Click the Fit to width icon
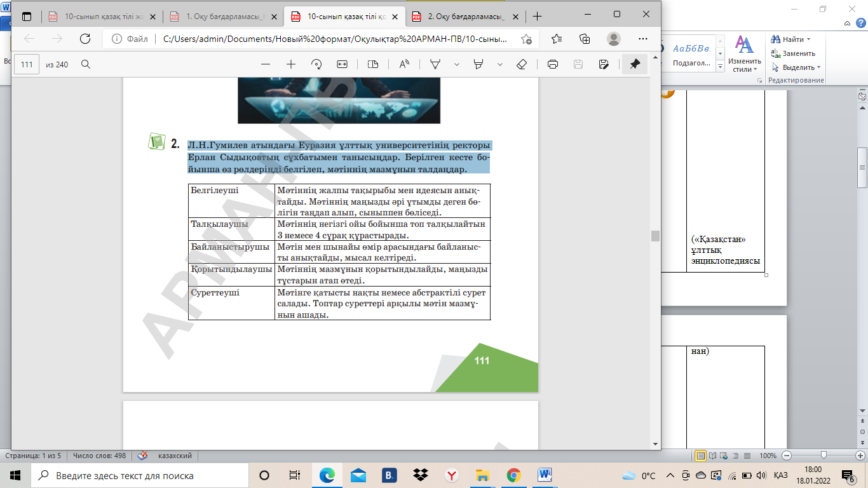This screenshot has height=488, width=868. [342, 64]
